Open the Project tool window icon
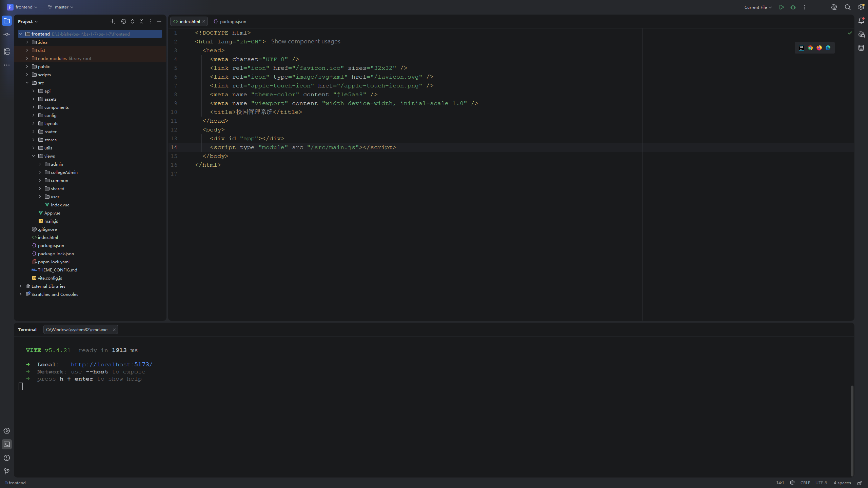The image size is (868, 488). click(7, 21)
